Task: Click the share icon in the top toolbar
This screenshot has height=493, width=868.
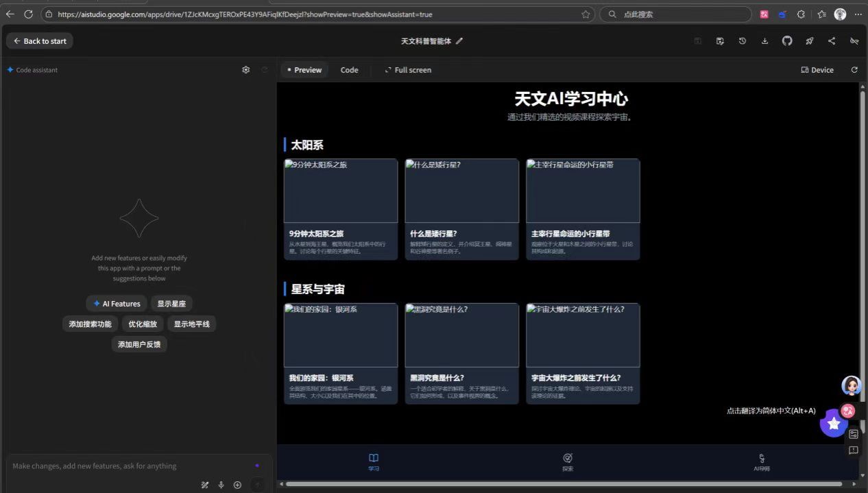Action: [832, 41]
